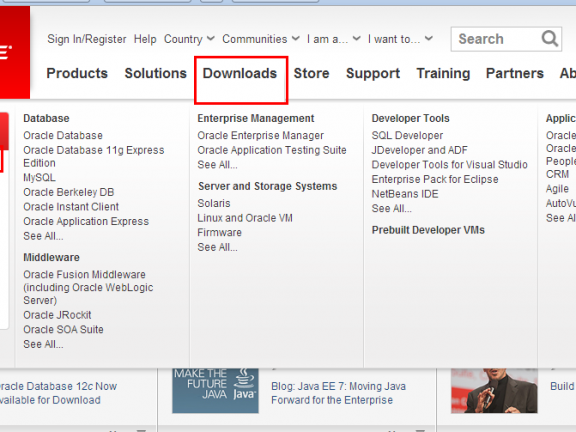576x432 pixels.
Task: Select the Downloads menu
Action: pyautogui.click(x=240, y=73)
